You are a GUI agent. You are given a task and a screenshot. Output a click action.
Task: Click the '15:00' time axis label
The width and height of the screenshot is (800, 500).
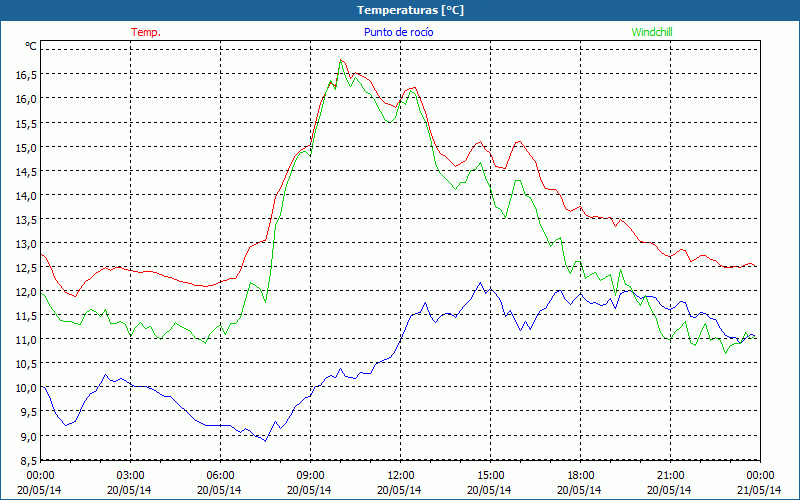[x=490, y=475]
